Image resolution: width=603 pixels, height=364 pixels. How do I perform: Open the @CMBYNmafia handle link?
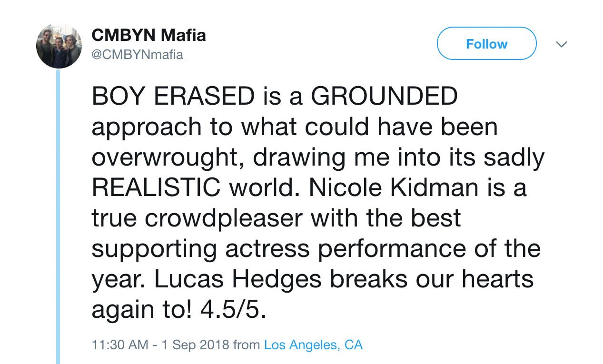pyautogui.click(x=137, y=55)
